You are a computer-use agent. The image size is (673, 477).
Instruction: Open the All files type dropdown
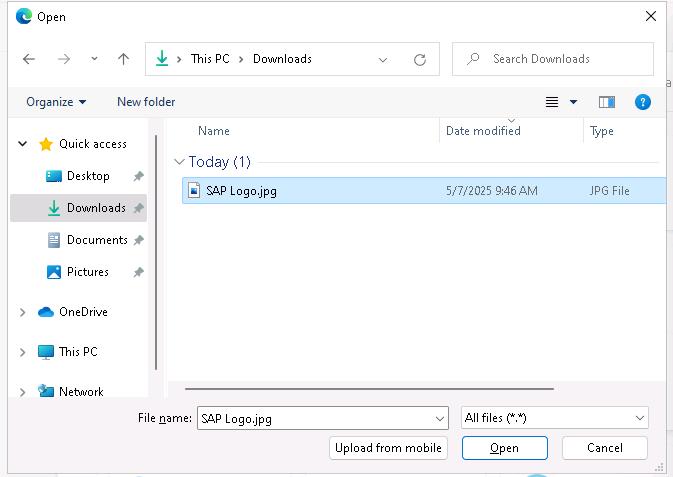pyautogui.click(x=555, y=418)
